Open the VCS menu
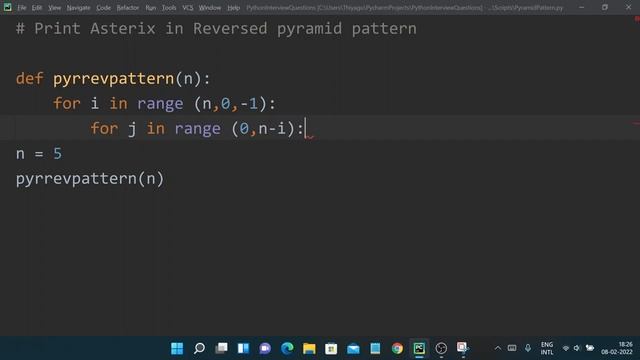Image resolution: width=640 pixels, height=360 pixels. pyautogui.click(x=188, y=8)
